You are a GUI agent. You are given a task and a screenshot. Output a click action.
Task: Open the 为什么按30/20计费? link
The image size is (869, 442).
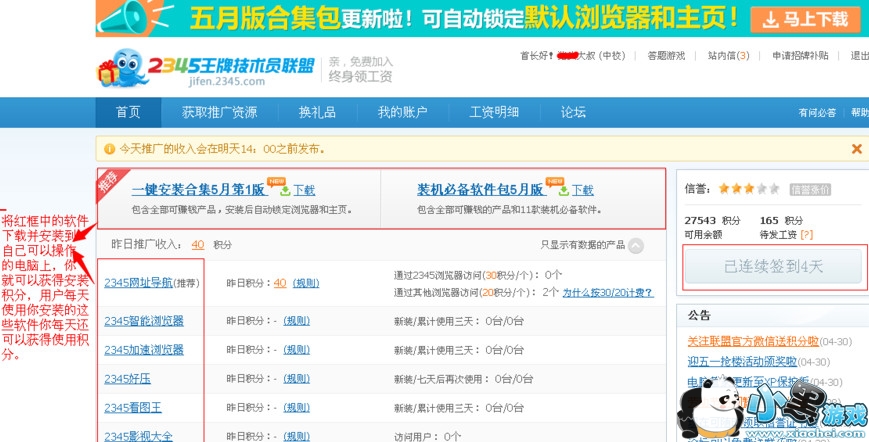(607, 293)
